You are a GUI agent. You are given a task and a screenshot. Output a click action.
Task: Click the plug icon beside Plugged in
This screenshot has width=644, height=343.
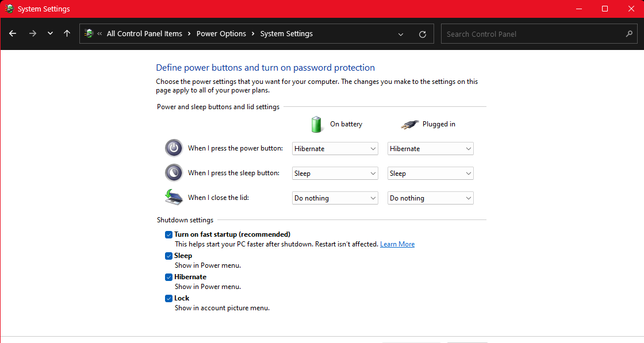point(409,124)
